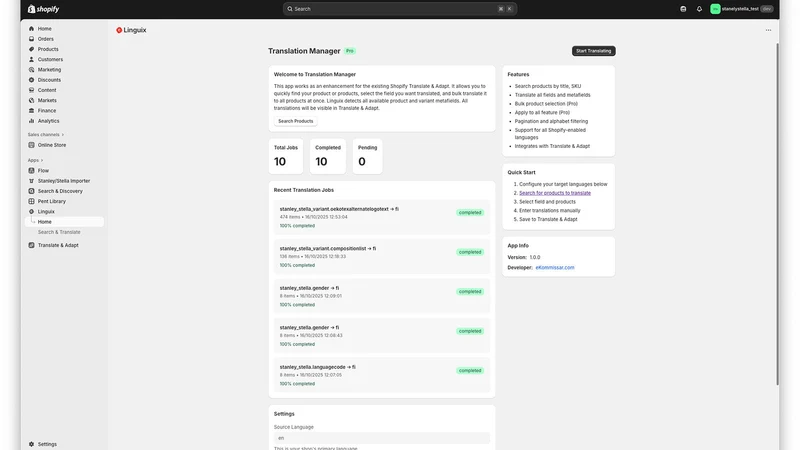800x450 pixels.
Task: Click the Pro badge next to title
Action: [349, 51]
